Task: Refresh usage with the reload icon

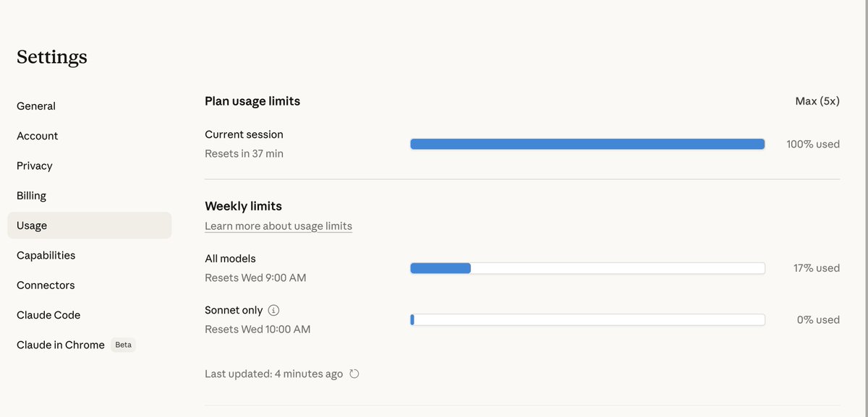Action: click(x=354, y=374)
